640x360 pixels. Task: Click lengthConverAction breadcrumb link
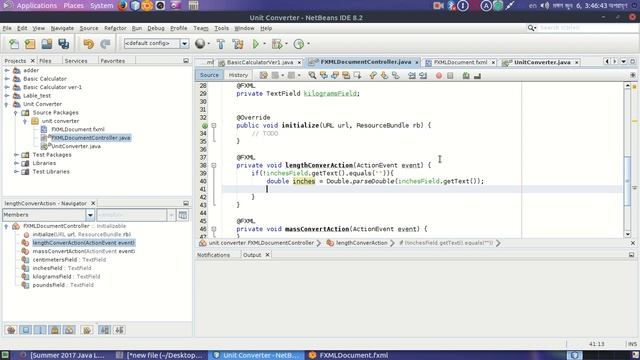click(x=362, y=243)
